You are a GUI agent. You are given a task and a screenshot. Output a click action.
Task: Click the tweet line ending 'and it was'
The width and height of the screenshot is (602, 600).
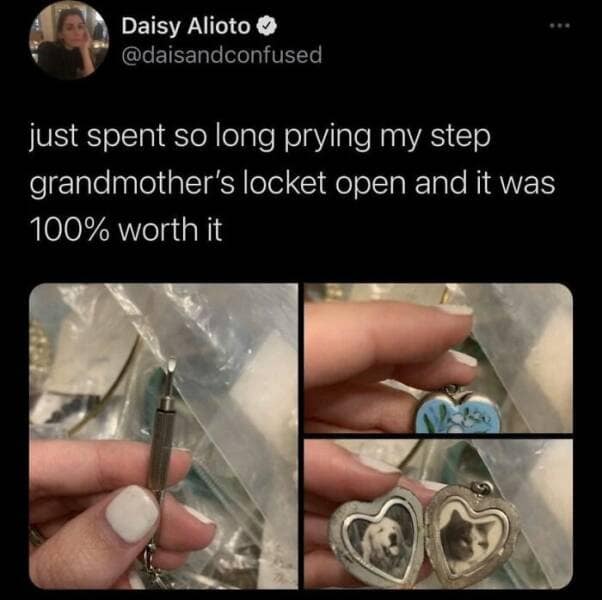[x=293, y=183]
